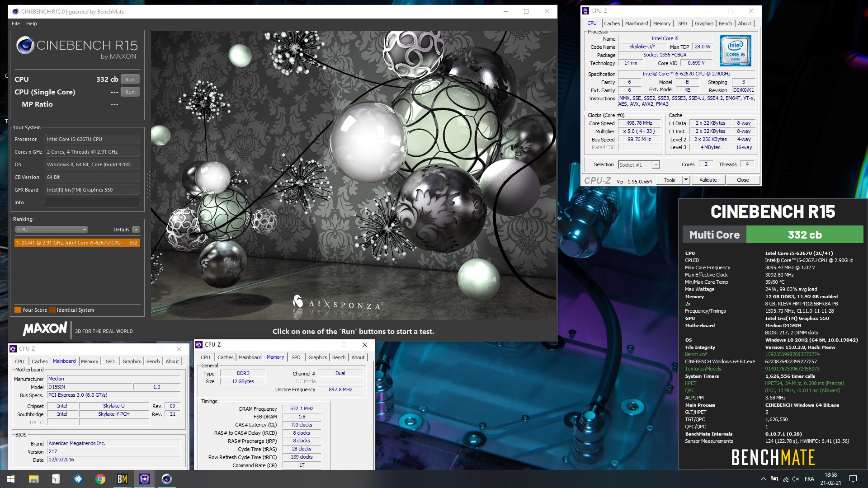Click the Cinebench left panel resize handle
Image resolution: width=868 pixels, height=488 pixels.
click(x=148, y=184)
